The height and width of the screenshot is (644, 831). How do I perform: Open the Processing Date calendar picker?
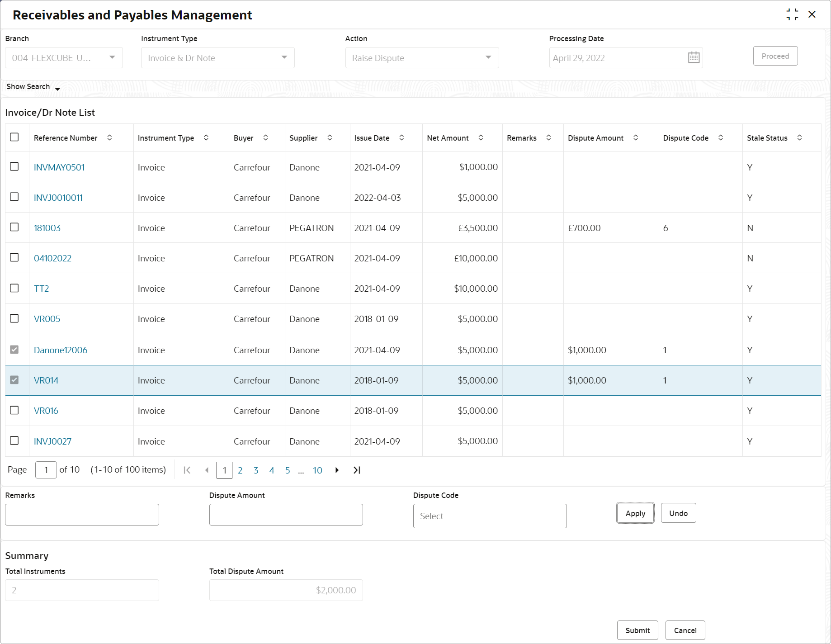(694, 57)
